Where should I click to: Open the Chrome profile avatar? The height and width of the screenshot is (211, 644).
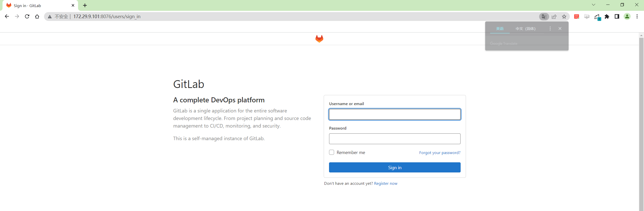click(627, 17)
